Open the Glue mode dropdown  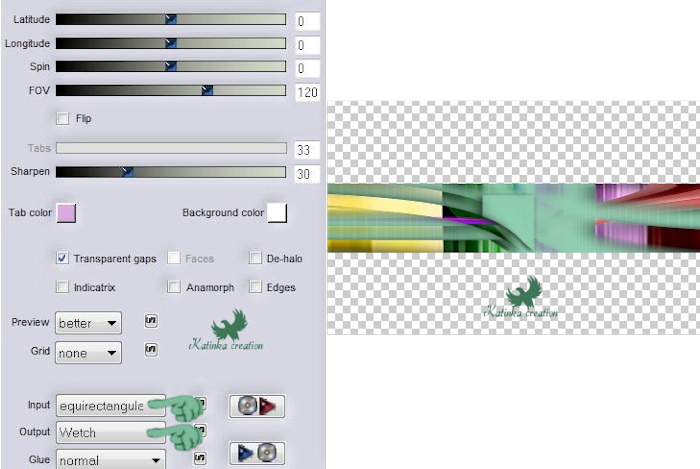click(x=110, y=461)
